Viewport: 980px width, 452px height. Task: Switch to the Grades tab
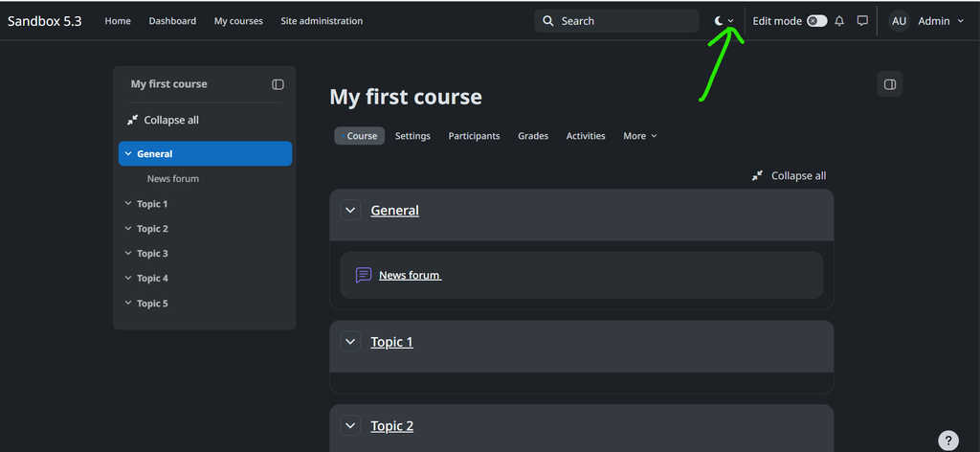click(533, 136)
